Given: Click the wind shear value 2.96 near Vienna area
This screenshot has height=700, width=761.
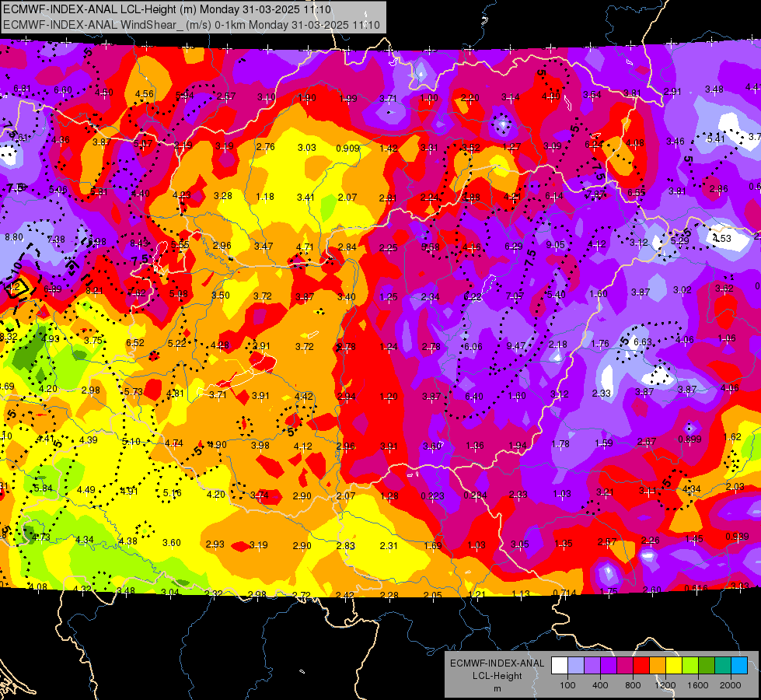Looking at the screenshot, I should click(x=222, y=245).
